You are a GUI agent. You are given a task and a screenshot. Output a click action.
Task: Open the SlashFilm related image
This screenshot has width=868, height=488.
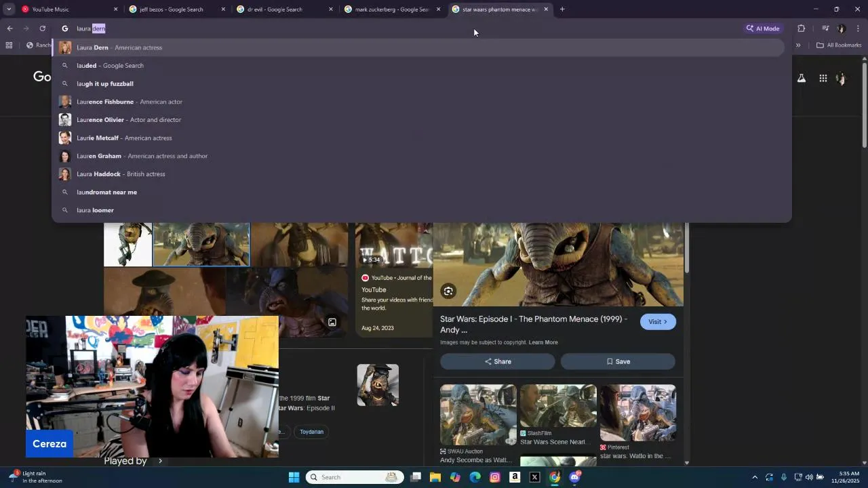pos(558,406)
